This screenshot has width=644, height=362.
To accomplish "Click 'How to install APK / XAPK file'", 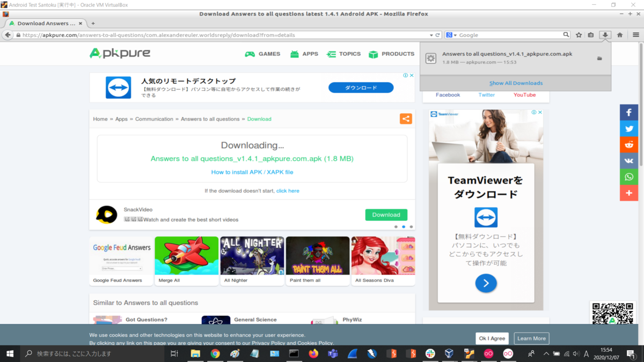I will point(252,172).
